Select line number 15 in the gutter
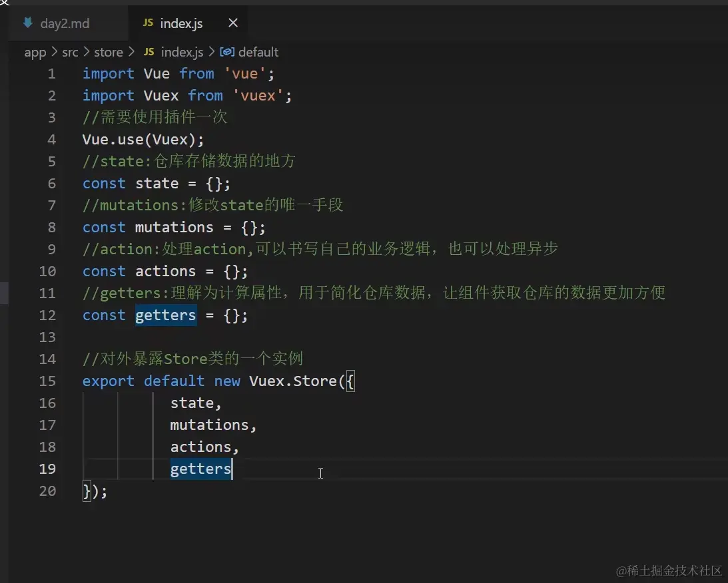This screenshot has width=728, height=583. (47, 381)
